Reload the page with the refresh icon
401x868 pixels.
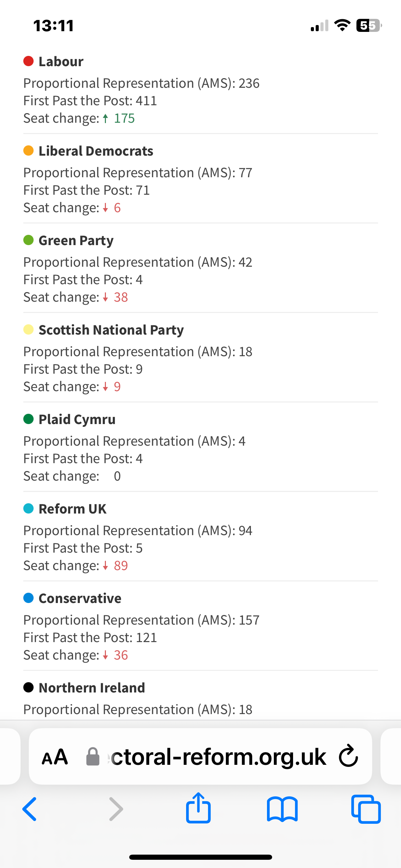click(348, 756)
